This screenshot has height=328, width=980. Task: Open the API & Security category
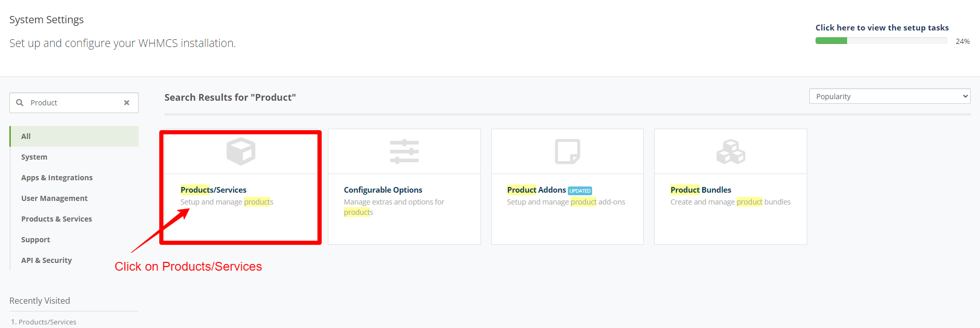click(x=47, y=260)
